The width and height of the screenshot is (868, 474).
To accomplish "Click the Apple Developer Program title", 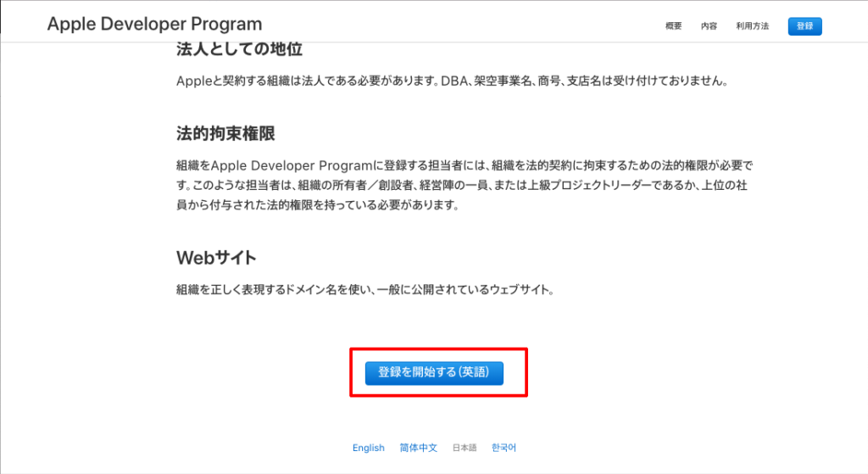I will tap(154, 24).
